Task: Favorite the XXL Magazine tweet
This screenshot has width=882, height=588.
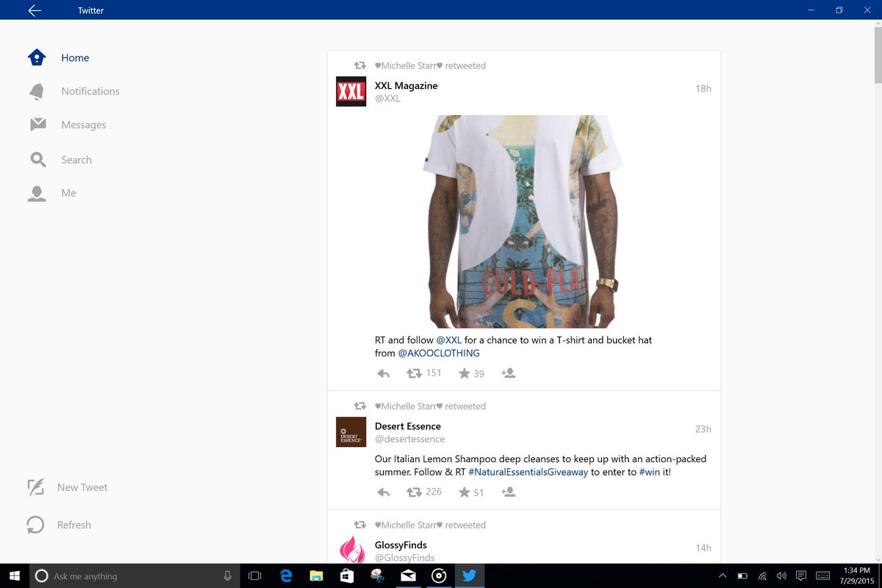Action: click(465, 373)
